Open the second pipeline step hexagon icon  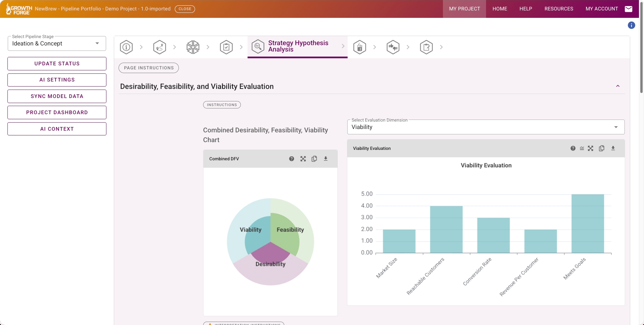[x=160, y=47]
